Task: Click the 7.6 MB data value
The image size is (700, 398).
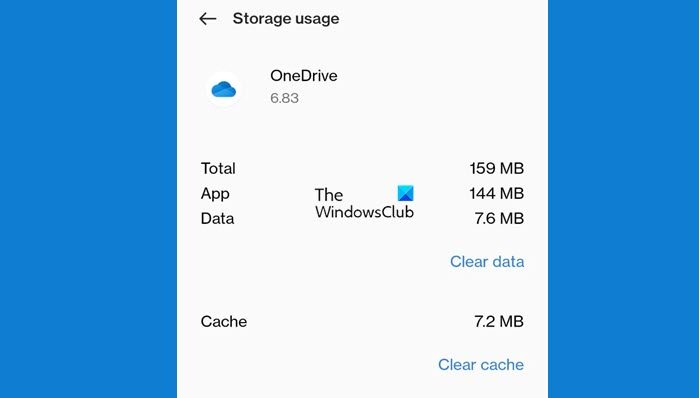Action: coord(499,219)
